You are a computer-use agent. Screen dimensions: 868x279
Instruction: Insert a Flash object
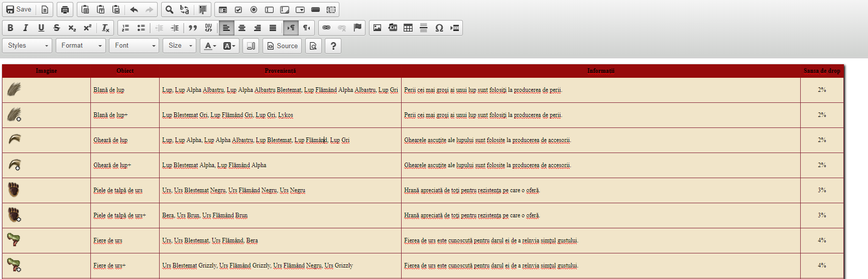tap(393, 28)
